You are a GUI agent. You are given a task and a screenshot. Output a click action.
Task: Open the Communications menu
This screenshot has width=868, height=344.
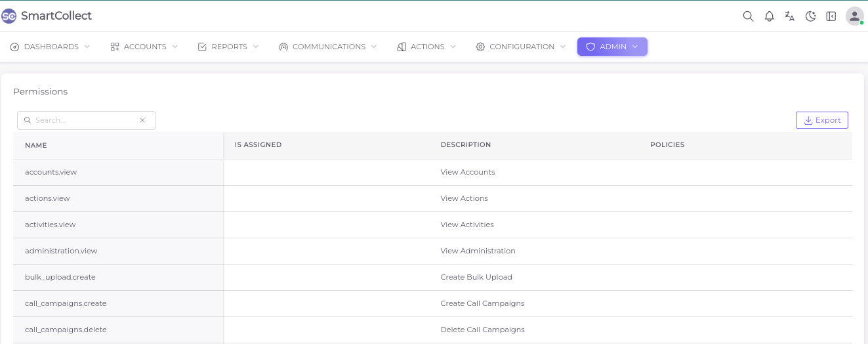point(328,47)
